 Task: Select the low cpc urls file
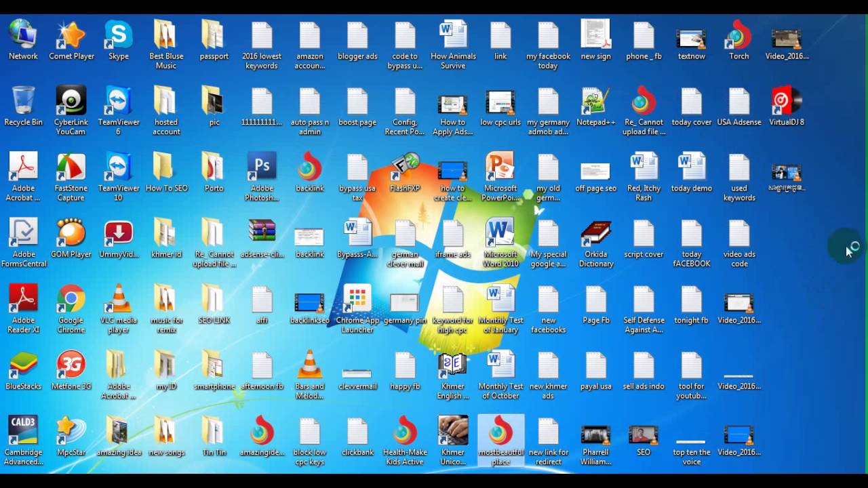(x=500, y=106)
